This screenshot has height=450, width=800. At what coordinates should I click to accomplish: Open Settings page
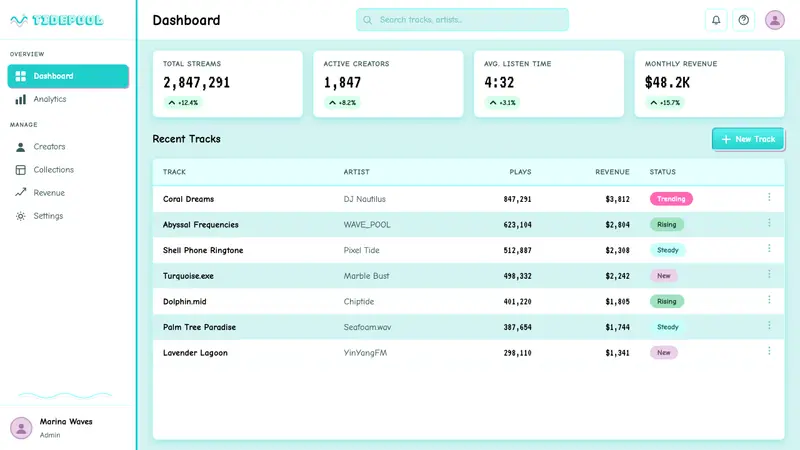point(68,216)
